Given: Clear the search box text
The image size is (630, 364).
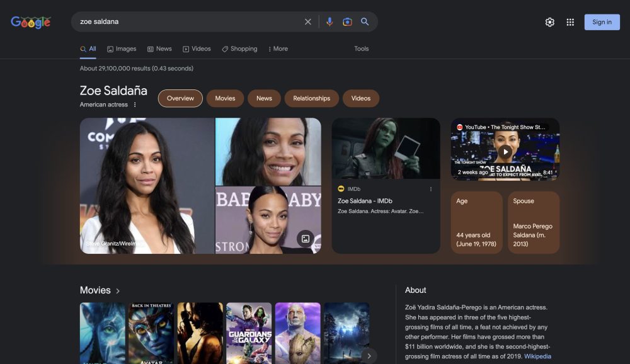Looking at the screenshot, I should [x=308, y=22].
